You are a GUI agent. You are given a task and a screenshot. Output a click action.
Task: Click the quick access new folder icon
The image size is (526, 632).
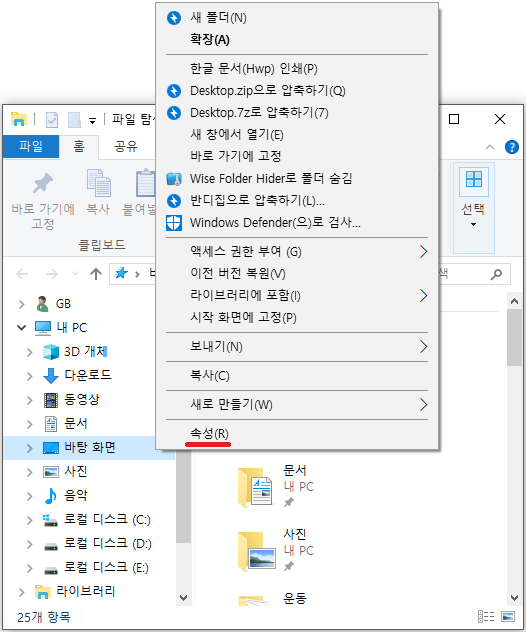coord(74,120)
